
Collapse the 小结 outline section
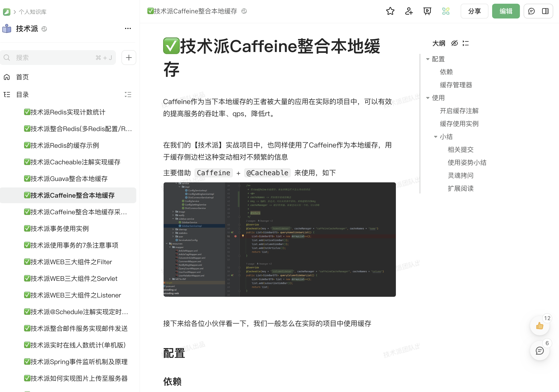436,137
